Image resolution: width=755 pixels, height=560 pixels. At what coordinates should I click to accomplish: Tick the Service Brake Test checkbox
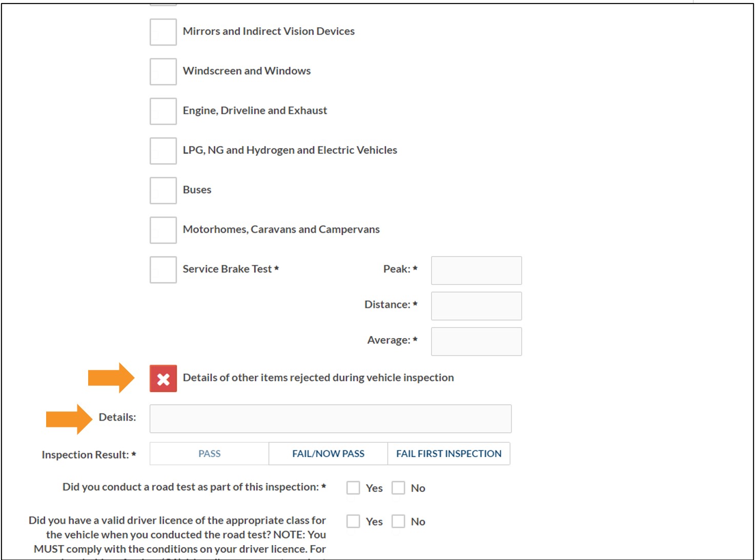tap(163, 269)
